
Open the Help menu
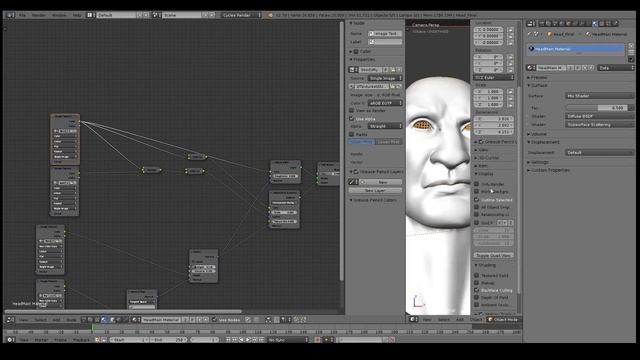pyautogui.click(x=77, y=15)
